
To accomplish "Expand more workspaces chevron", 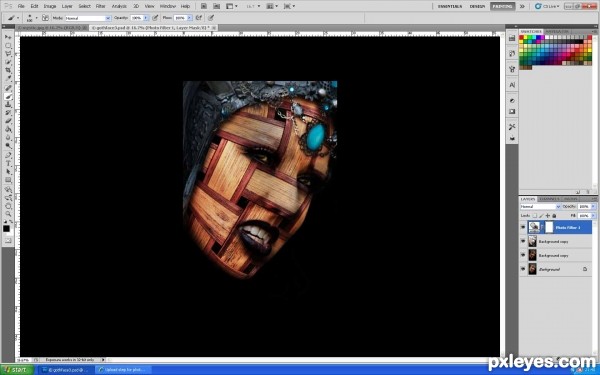I will tap(522, 6).
